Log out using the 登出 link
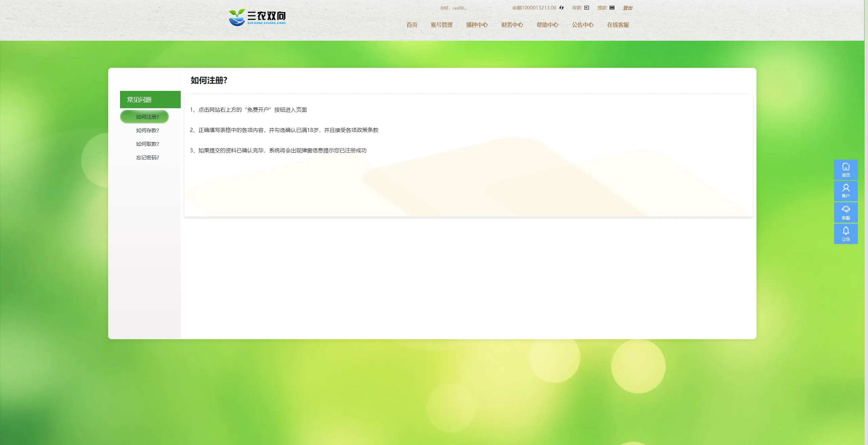The width and height of the screenshot is (868, 445). 628,8
